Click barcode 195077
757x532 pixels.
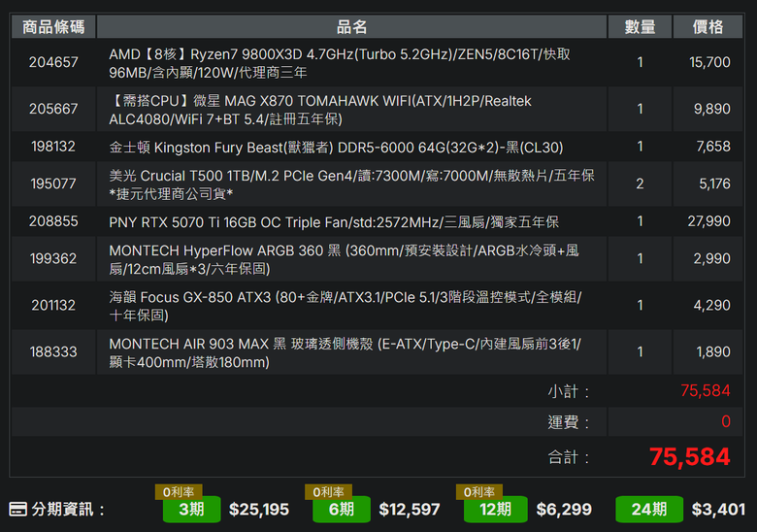click(x=53, y=183)
